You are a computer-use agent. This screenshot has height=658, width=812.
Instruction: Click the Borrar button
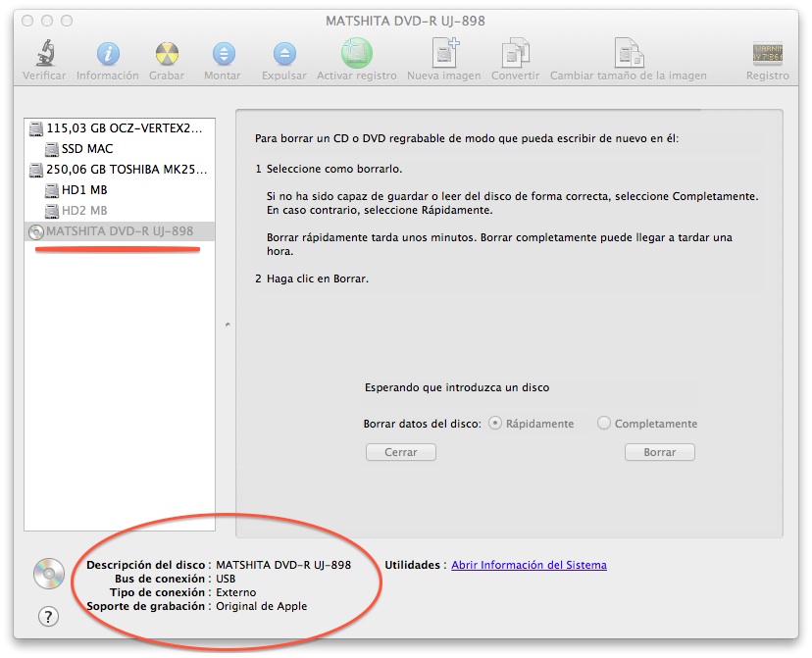coord(659,452)
